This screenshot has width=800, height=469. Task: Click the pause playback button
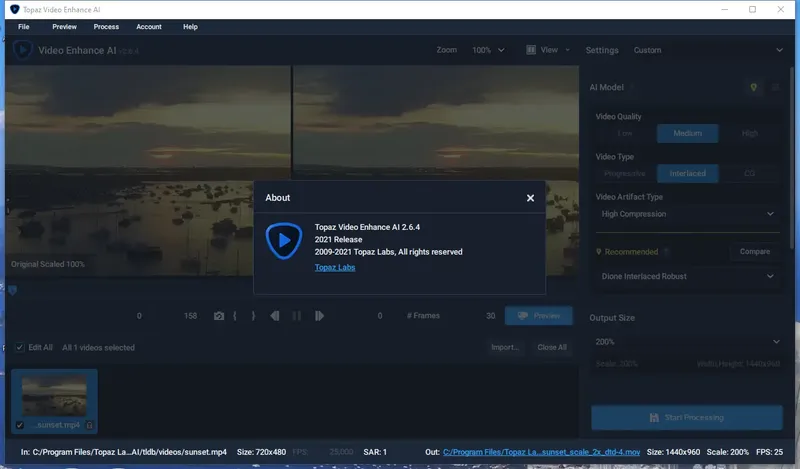(296, 316)
